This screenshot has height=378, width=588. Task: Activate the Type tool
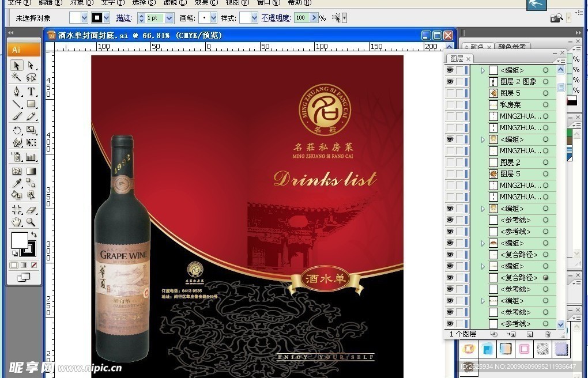click(x=31, y=92)
